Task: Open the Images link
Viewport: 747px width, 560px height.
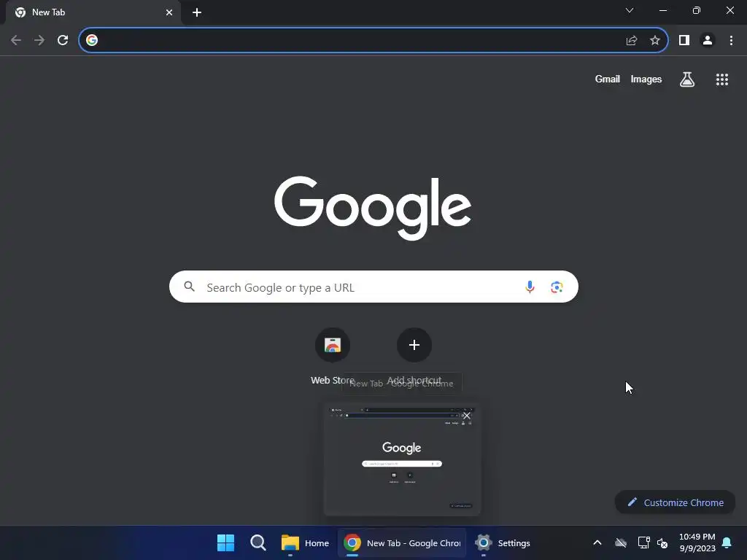Action: coord(646,79)
